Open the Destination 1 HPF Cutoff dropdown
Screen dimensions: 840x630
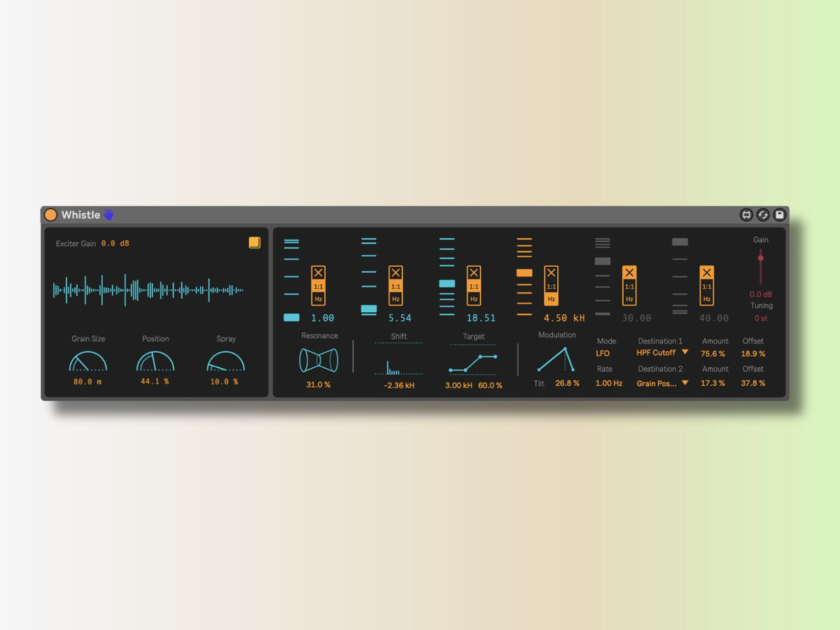point(662,353)
